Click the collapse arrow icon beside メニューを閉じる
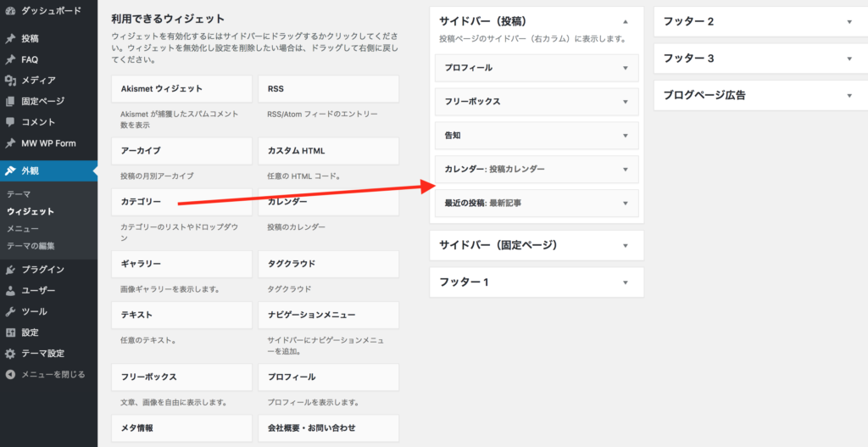 tap(10, 374)
